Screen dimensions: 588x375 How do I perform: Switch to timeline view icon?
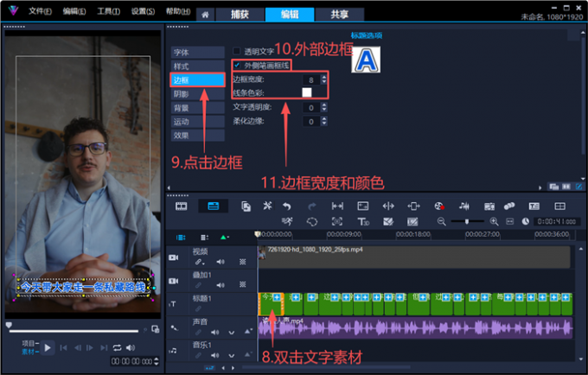pyautogui.click(x=213, y=206)
